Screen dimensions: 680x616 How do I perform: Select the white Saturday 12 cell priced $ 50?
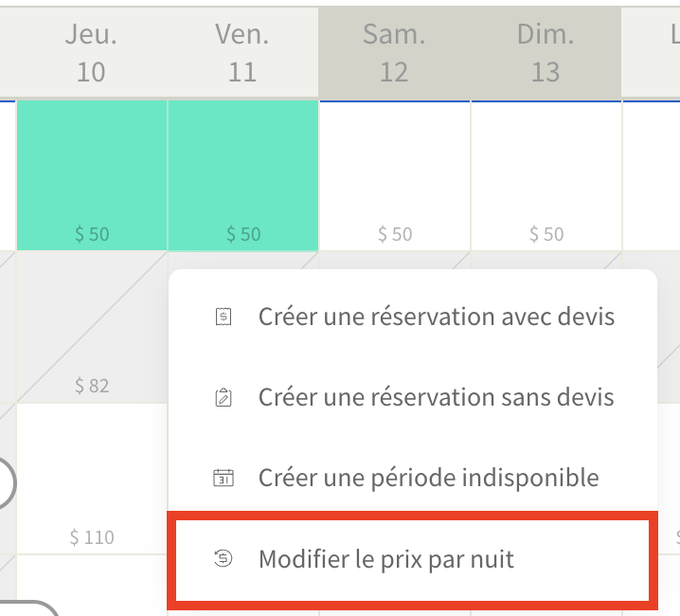click(x=395, y=175)
